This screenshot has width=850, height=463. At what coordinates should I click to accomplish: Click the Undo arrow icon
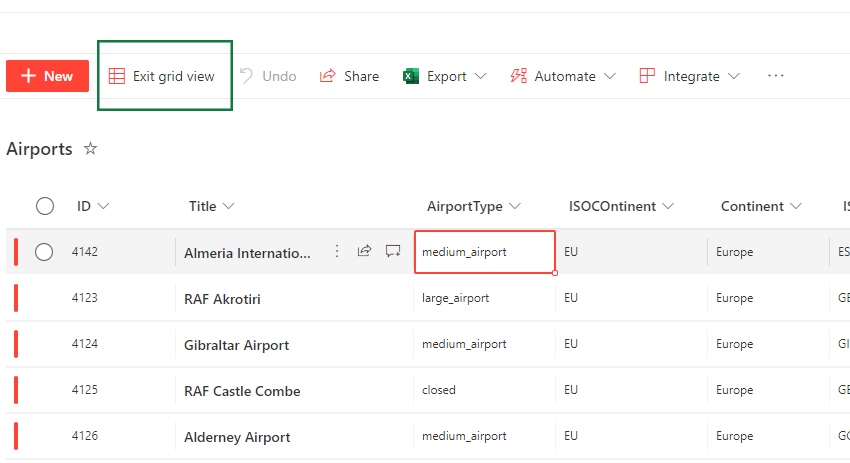(x=246, y=76)
